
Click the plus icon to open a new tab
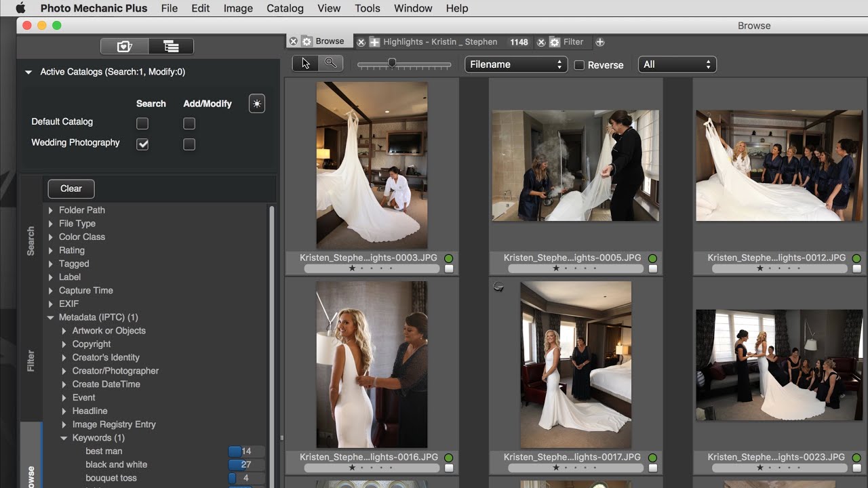pos(600,42)
